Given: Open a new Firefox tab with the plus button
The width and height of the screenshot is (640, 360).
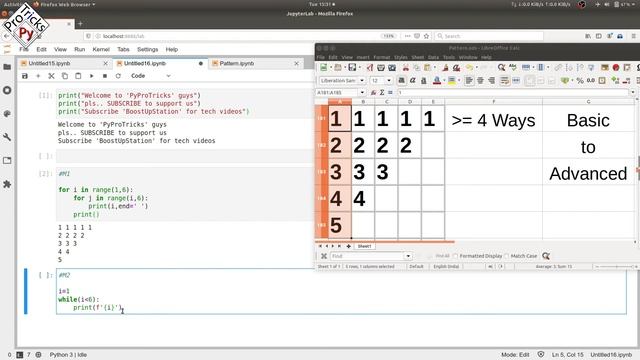Looking at the screenshot, I should coord(80,24).
